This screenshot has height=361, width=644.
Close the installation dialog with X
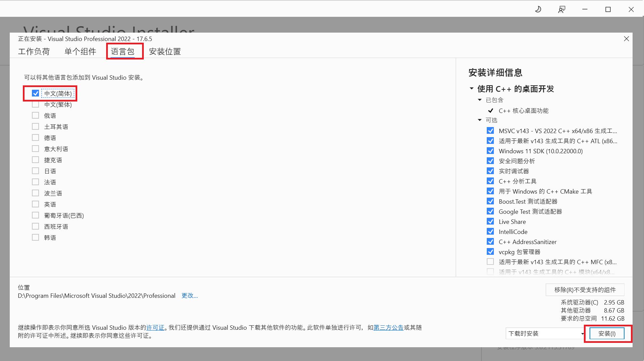point(626,39)
